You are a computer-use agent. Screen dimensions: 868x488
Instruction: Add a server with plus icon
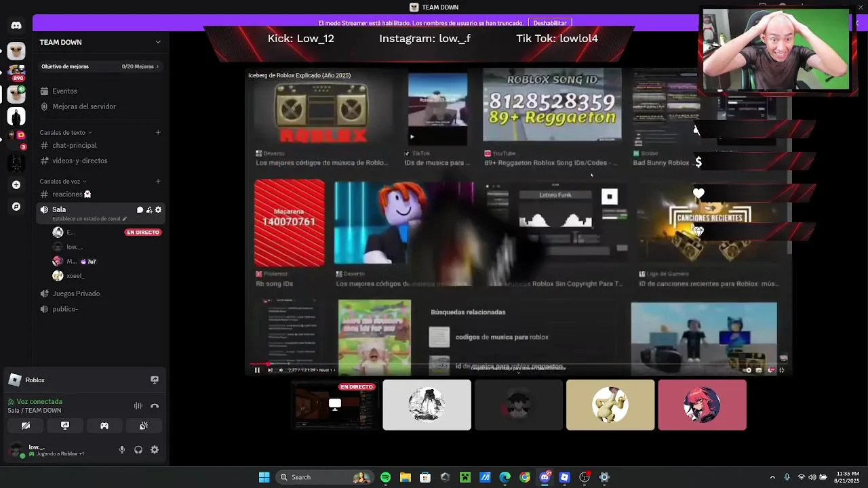tap(16, 184)
